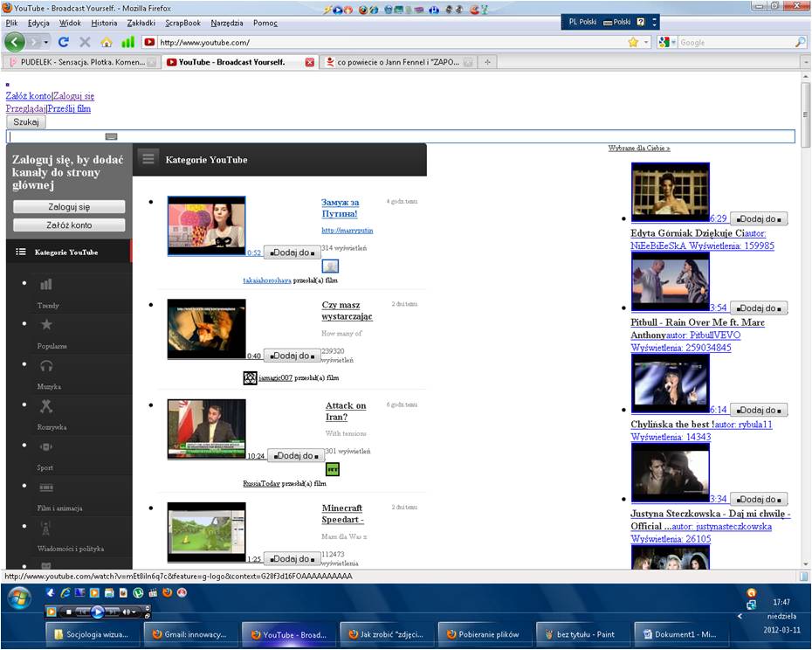Open the http://marryputin link
812x650 pixels.
(347, 230)
